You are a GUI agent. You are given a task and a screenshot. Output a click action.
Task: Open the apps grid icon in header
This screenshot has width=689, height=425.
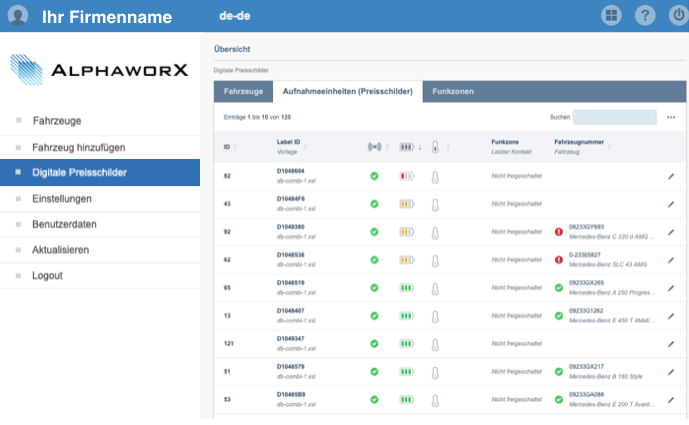[x=611, y=15]
